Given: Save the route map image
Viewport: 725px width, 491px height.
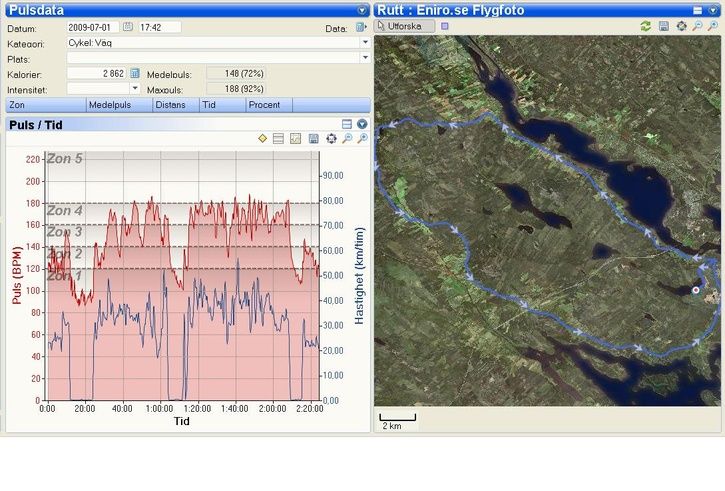Looking at the screenshot, I should (664, 26).
